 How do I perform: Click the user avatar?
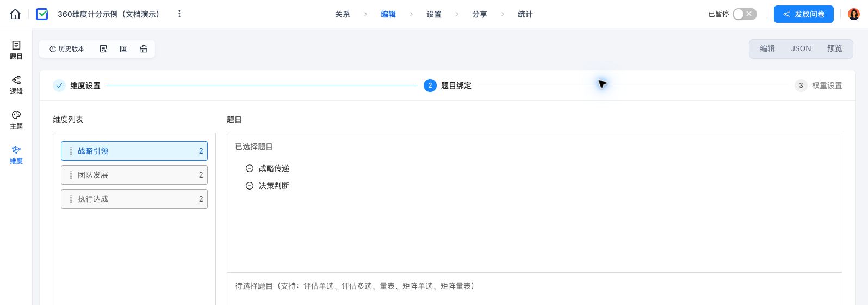point(854,14)
